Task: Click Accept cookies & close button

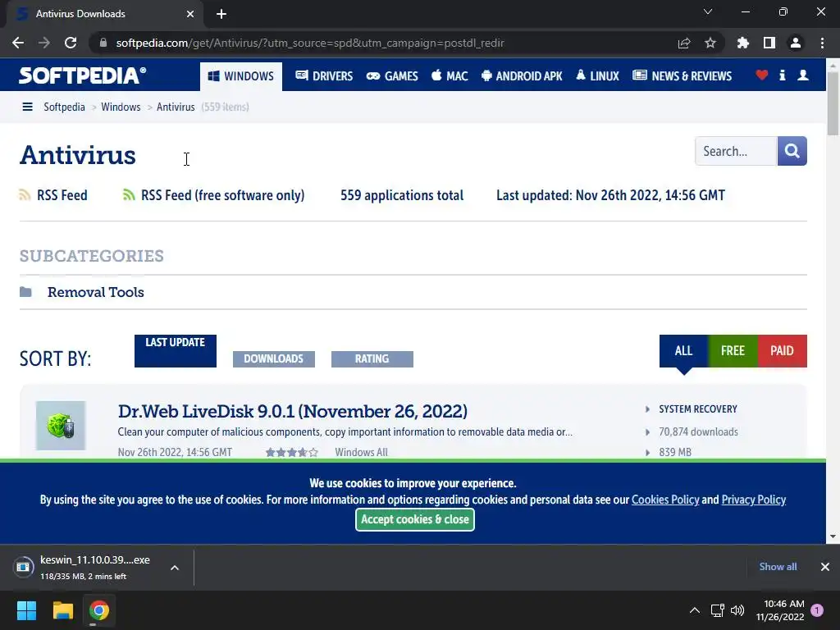Action: pyautogui.click(x=415, y=519)
